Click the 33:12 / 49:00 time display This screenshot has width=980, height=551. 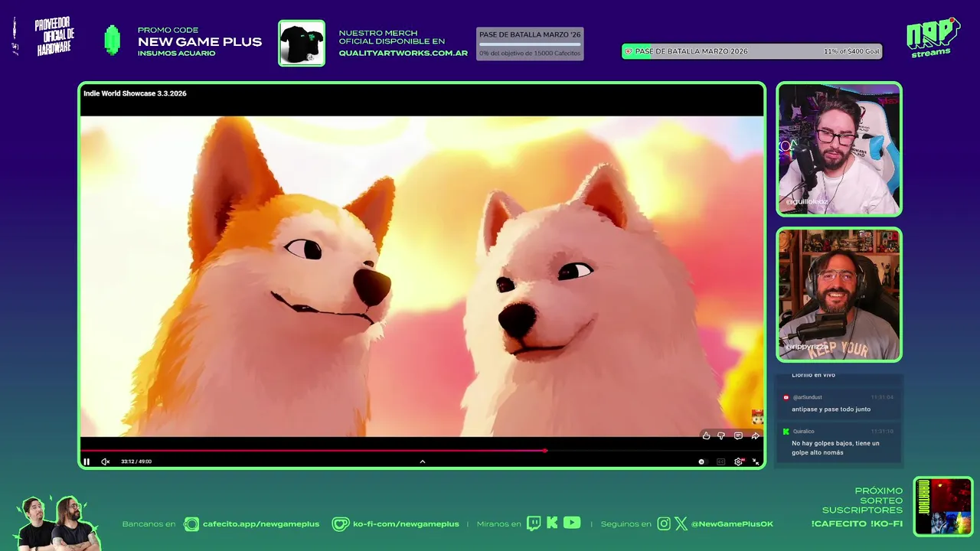click(x=136, y=461)
